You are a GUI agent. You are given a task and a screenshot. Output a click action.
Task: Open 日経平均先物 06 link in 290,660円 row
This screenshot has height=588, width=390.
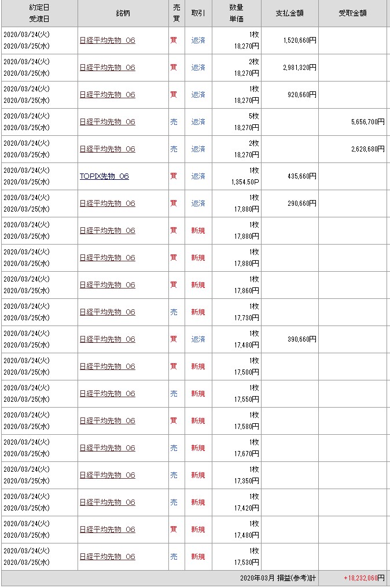pyautogui.click(x=107, y=204)
